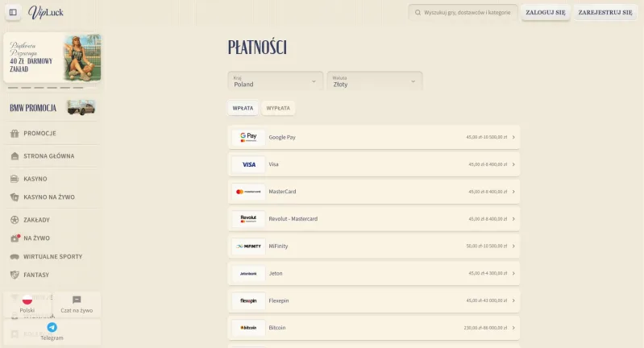Image resolution: width=644 pixels, height=348 pixels.
Task: Select the first promo carousel dash
Action: 13,88
